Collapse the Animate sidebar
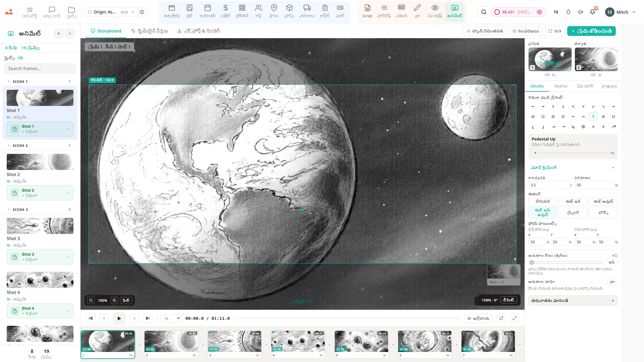 click(70, 34)
